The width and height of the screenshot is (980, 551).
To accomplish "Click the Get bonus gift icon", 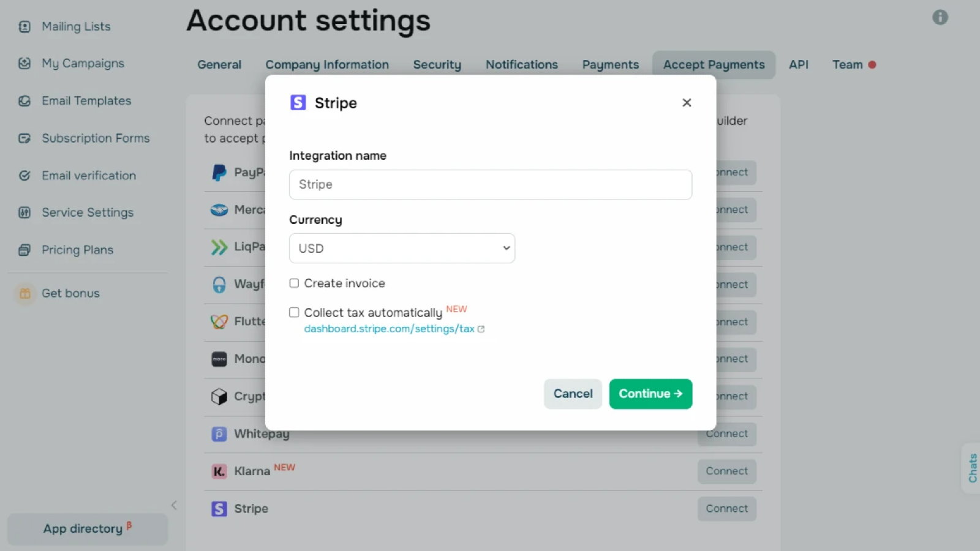I will coord(25,293).
